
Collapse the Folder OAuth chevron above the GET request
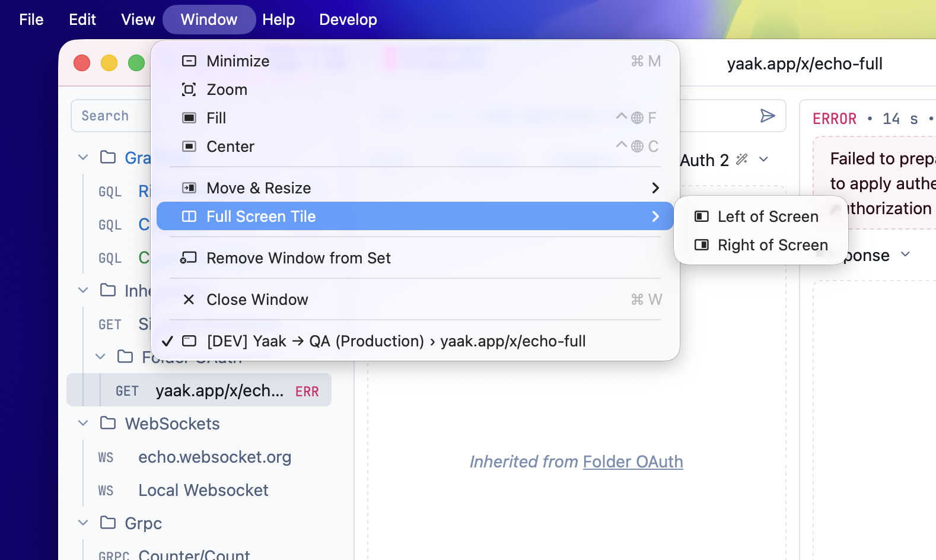[100, 357]
